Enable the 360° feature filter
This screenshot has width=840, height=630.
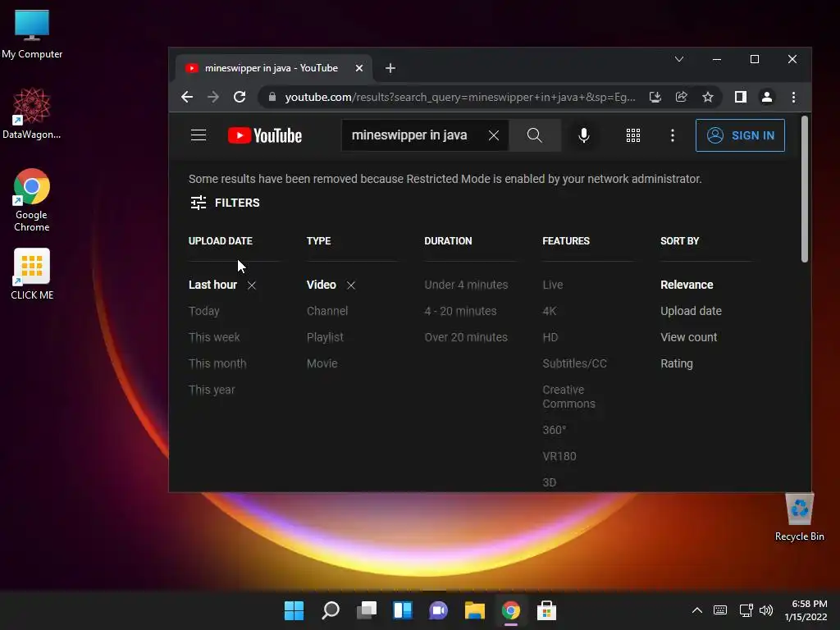click(554, 430)
